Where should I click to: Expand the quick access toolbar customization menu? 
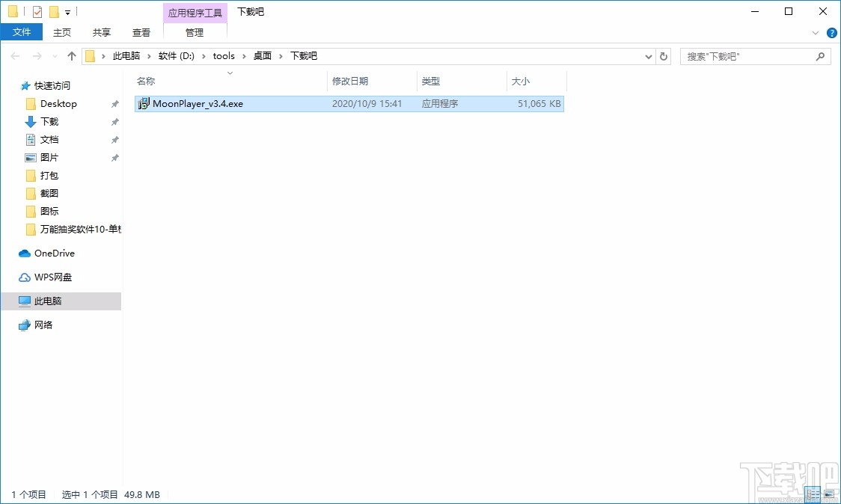coord(67,11)
